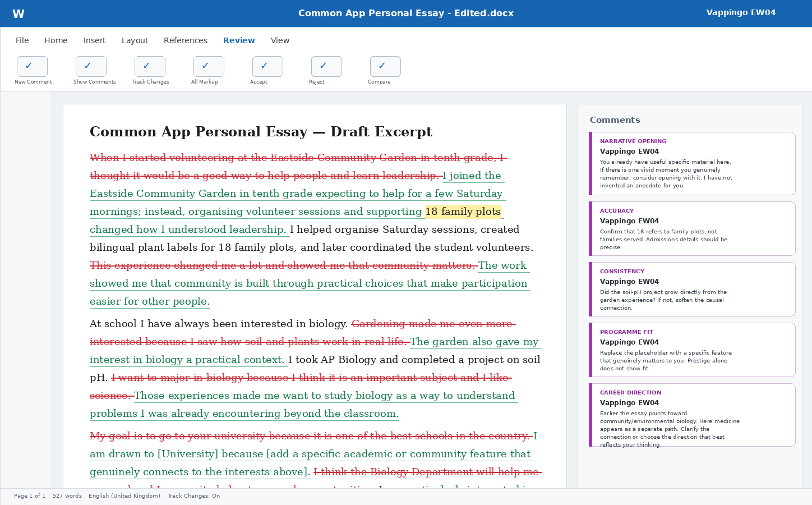
Task: Switch to the Insert tab
Action: point(95,40)
